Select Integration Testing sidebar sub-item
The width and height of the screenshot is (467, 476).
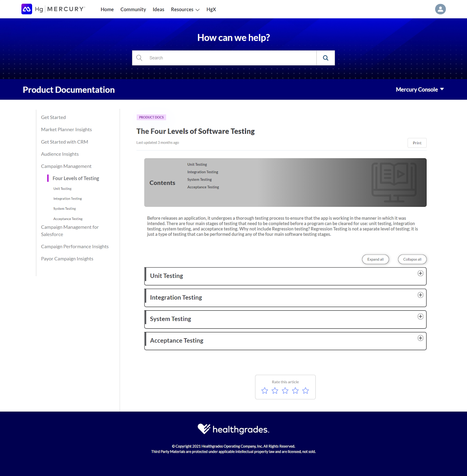pos(67,199)
